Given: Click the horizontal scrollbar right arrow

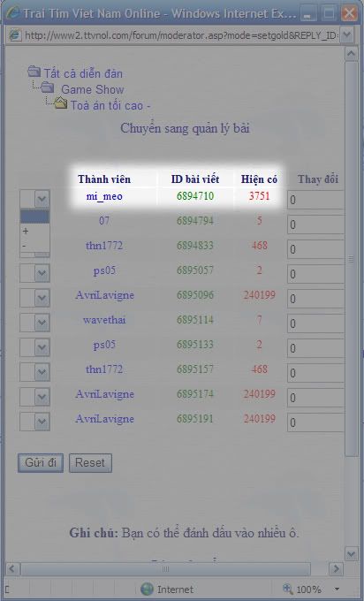Looking at the screenshot, I should 336,568.
